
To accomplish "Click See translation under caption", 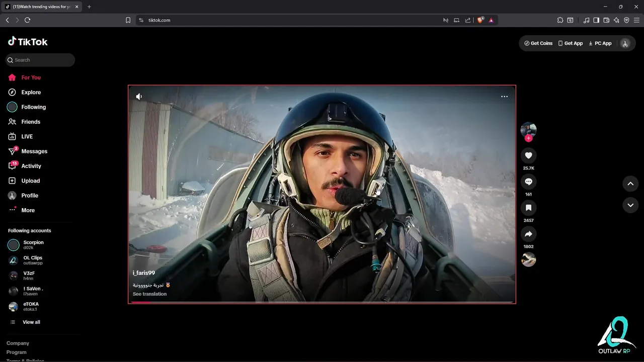I will [x=149, y=294].
